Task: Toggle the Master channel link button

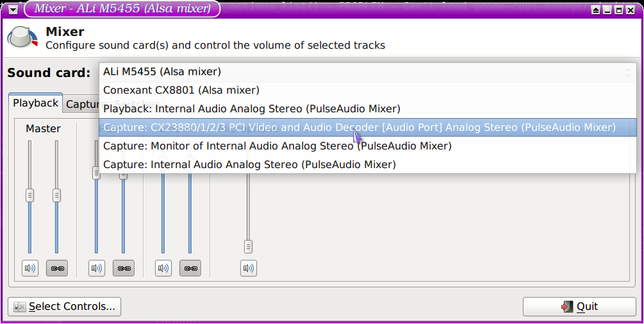Action: coord(56,268)
